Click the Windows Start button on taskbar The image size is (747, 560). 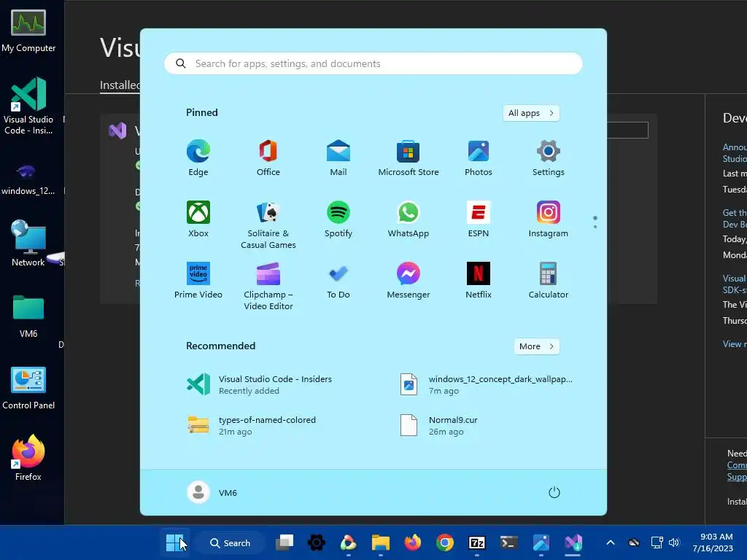(x=174, y=542)
